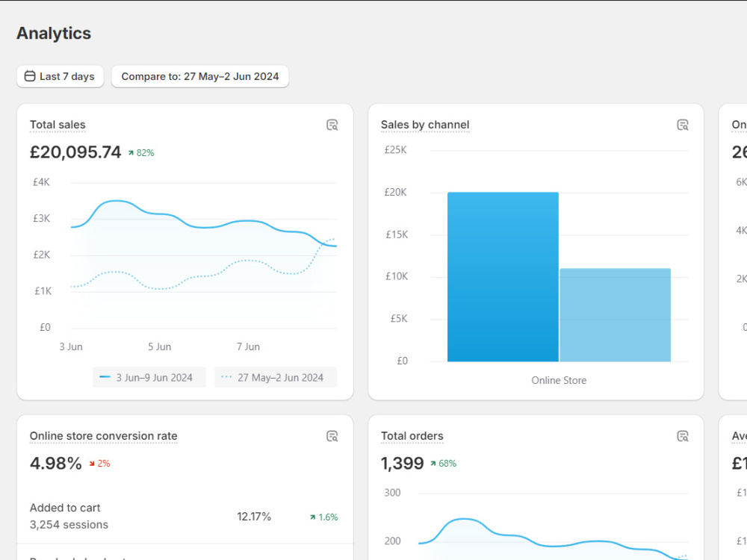The width and height of the screenshot is (747, 560).
Task: Click the 7 Jun axis label
Action: pos(248,346)
